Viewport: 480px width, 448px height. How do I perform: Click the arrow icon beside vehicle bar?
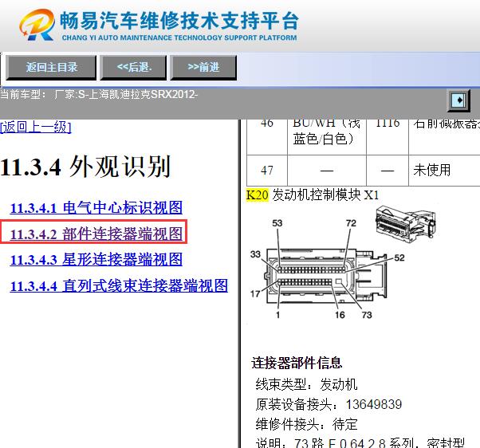coord(458,100)
